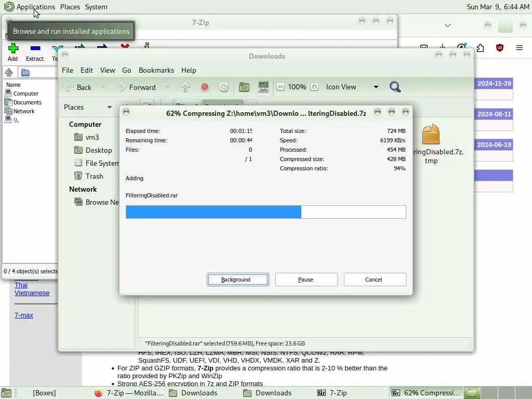Go to parent folder in Downloads toolbar
The width and height of the screenshot is (532, 399).
click(x=185, y=87)
